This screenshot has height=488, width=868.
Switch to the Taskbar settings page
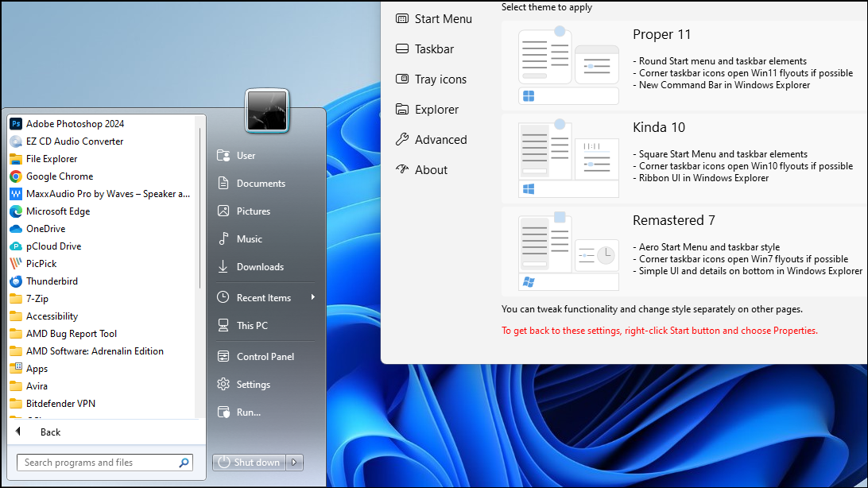click(x=425, y=49)
